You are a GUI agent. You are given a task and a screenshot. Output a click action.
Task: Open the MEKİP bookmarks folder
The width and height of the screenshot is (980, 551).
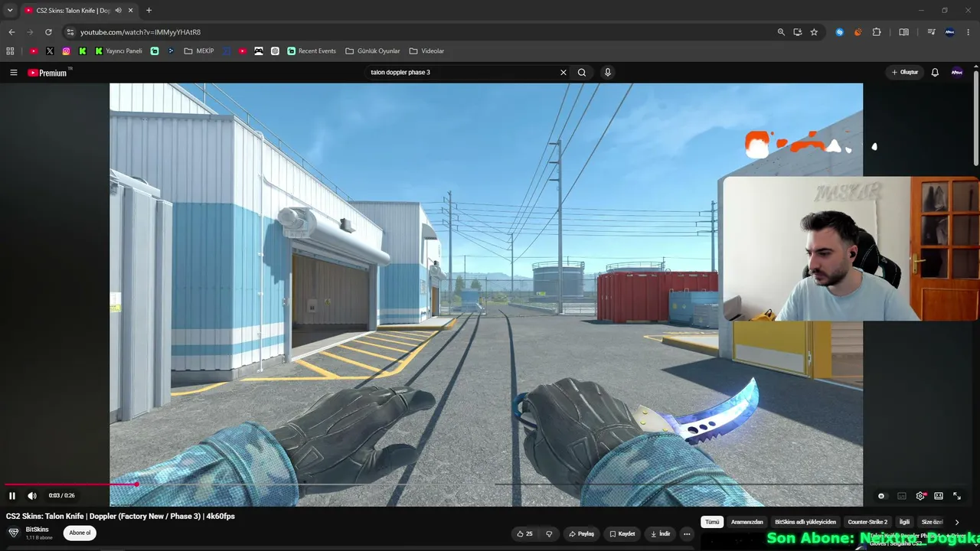point(199,51)
